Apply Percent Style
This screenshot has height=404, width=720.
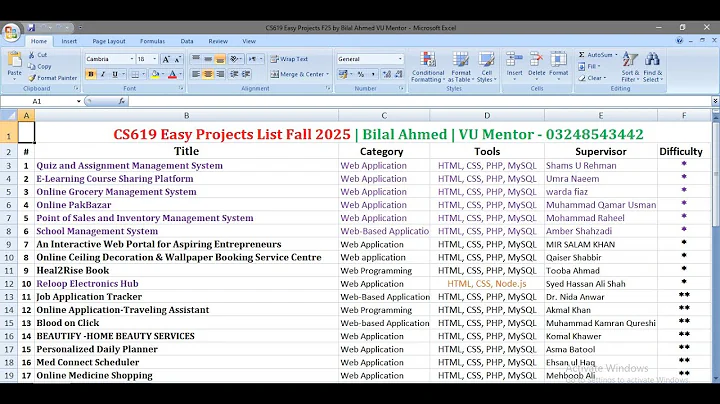click(x=361, y=74)
